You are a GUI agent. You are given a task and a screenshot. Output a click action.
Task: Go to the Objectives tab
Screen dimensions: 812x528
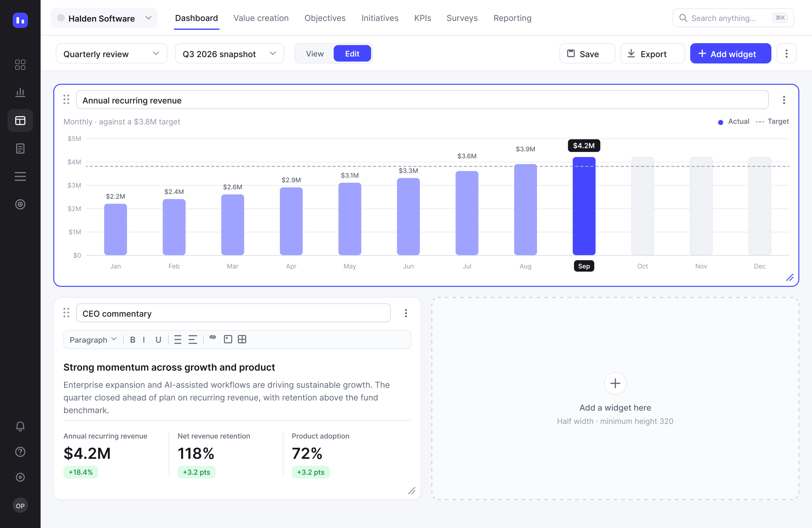click(325, 18)
